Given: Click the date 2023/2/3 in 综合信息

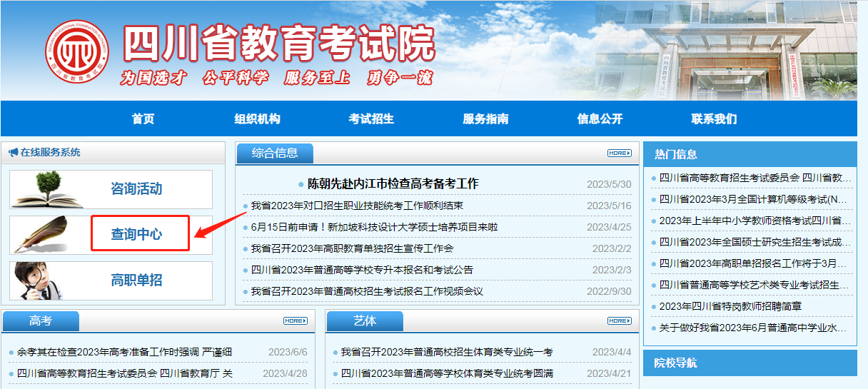Looking at the screenshot, I should point(612,270).
